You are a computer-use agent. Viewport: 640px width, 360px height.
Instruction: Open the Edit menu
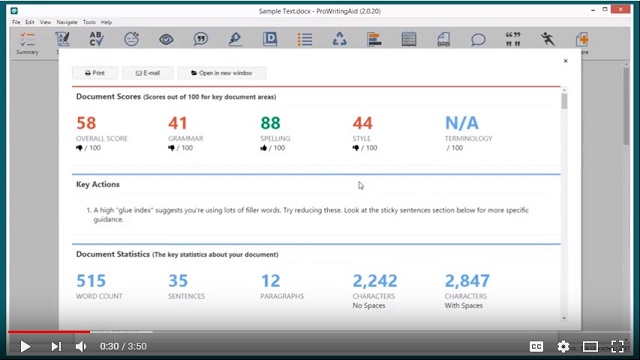pyautogui.click(x=30, y=22)
